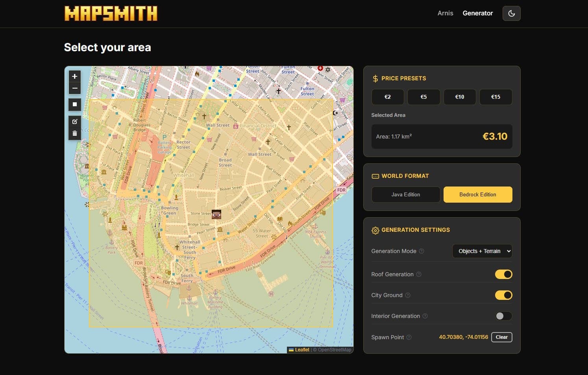Zoom out on the map
The height and width of the screenshot is (375, 588).
click(x=74, y=88)
